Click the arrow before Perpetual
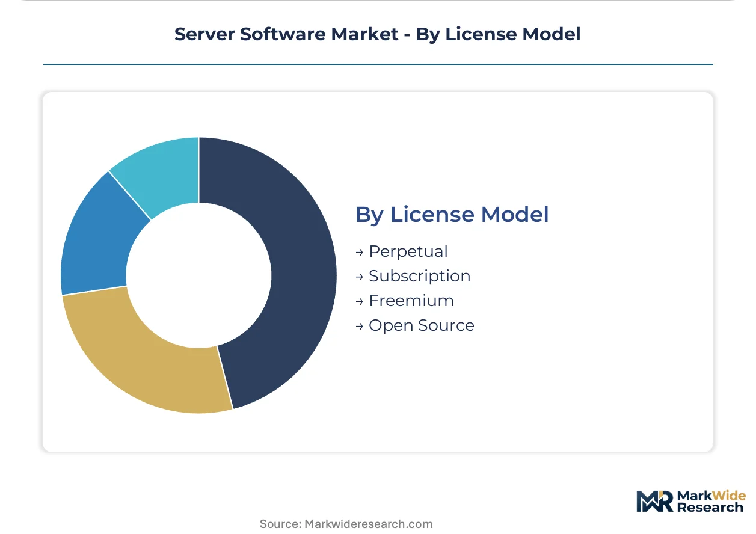Image resolution: width=756 pixels, height=534 pixels. (360, 252)
